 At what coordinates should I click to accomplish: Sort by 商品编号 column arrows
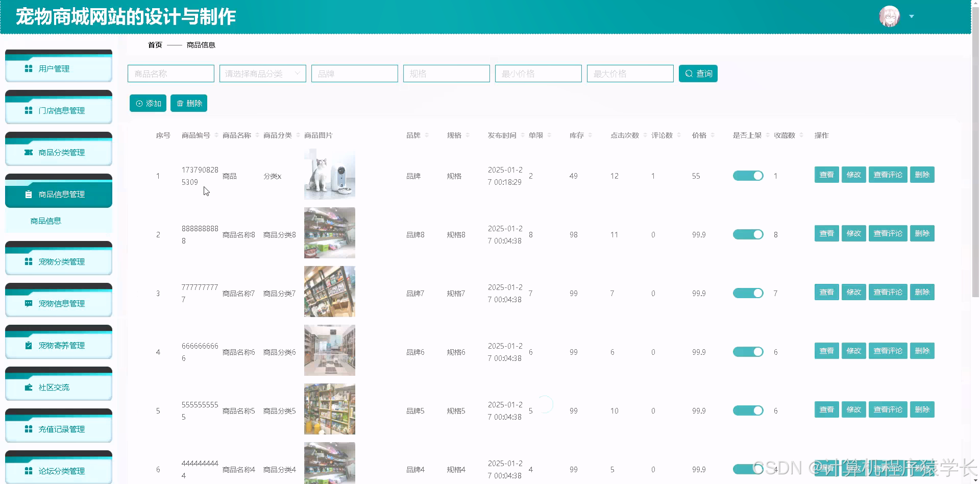216,135
